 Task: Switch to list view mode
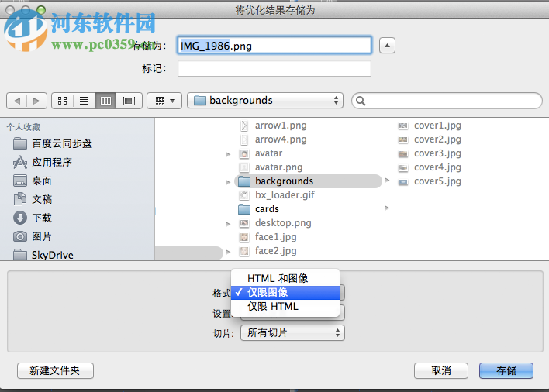tap(84, 101)
